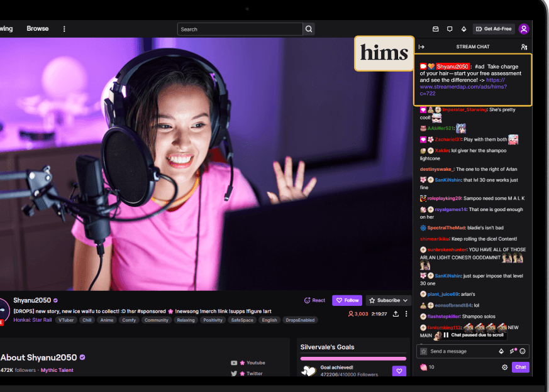The width and height of the screenshot is (549, 392).
Task: Open Zachariel31's username in chat
Action: (448, 139)
